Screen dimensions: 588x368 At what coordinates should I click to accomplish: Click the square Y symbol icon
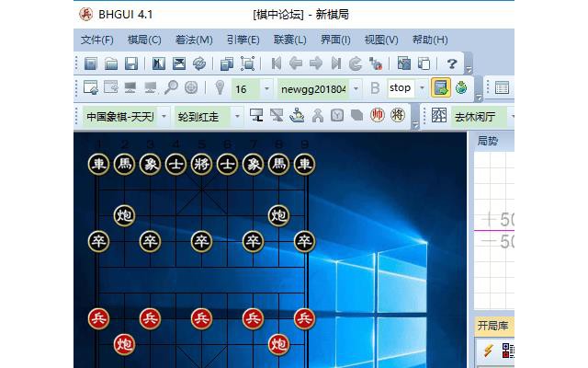(337, 115)
